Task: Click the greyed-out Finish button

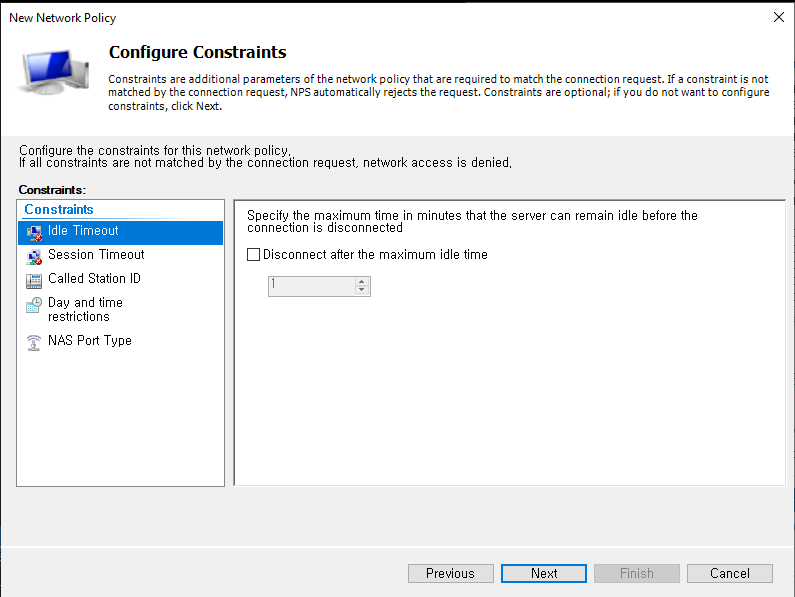Action: (x=637, y=573)
